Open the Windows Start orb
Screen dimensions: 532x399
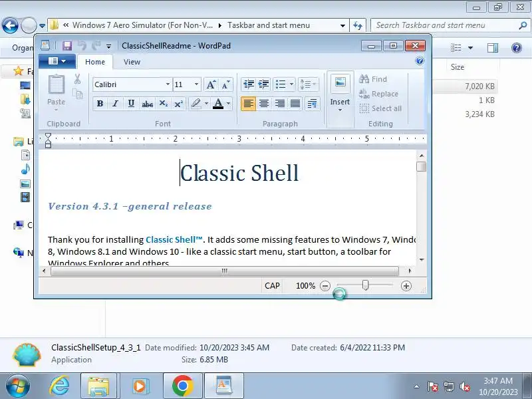pos(18,386)
